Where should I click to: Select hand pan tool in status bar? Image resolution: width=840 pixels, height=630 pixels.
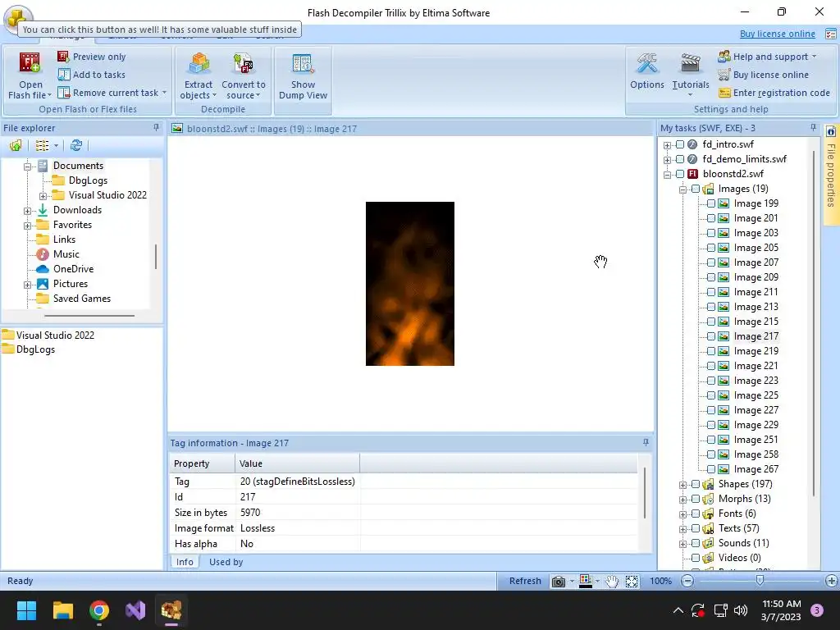click(612, 582)
